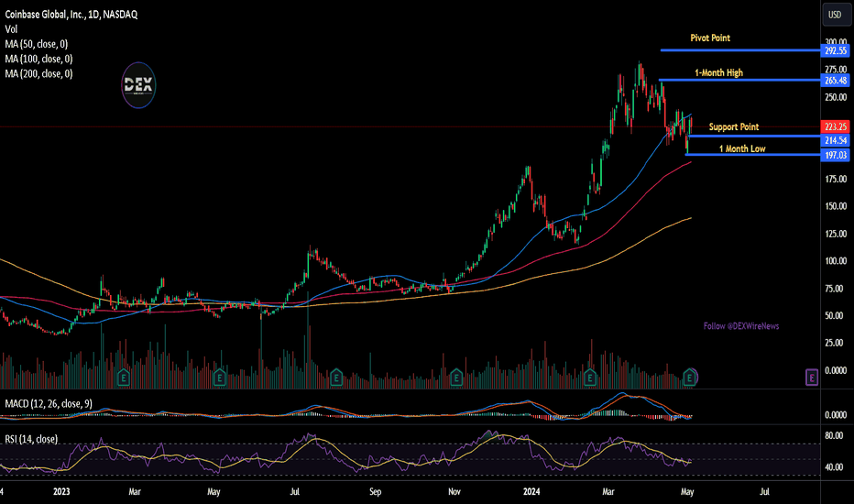Open the earnings marker near May 2023
The image size is (854, 504).
coord(220,377)
